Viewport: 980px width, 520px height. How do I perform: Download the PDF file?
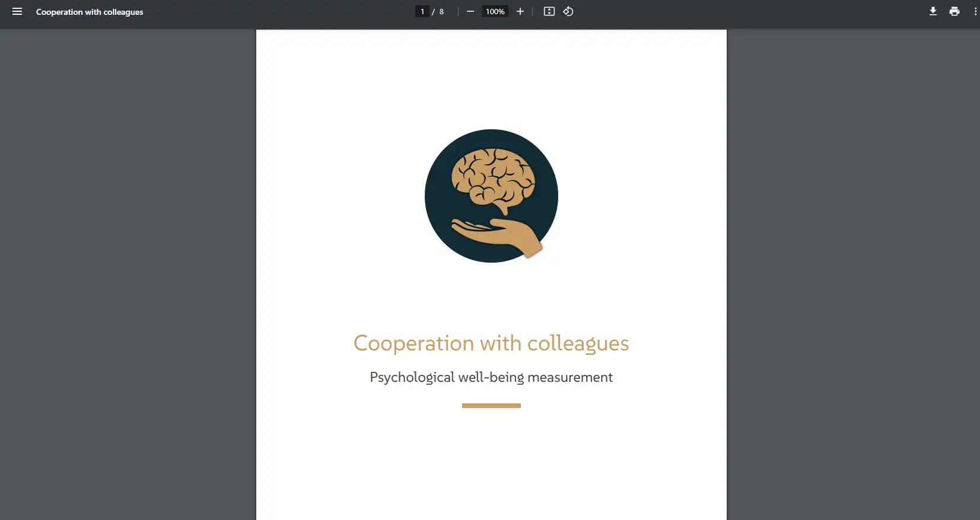(933, 12)
